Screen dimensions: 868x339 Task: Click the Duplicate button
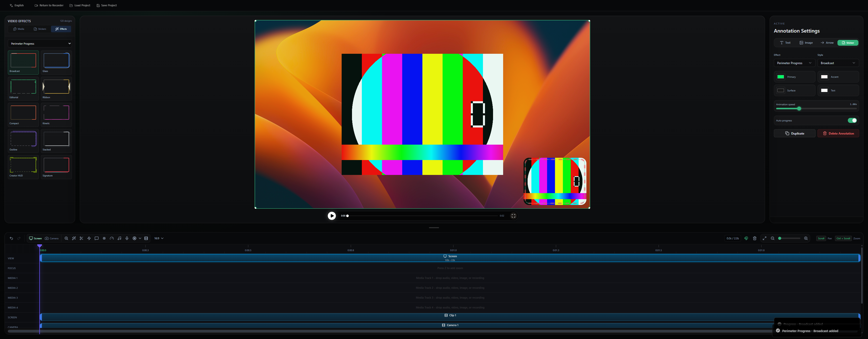pos(795,134)
